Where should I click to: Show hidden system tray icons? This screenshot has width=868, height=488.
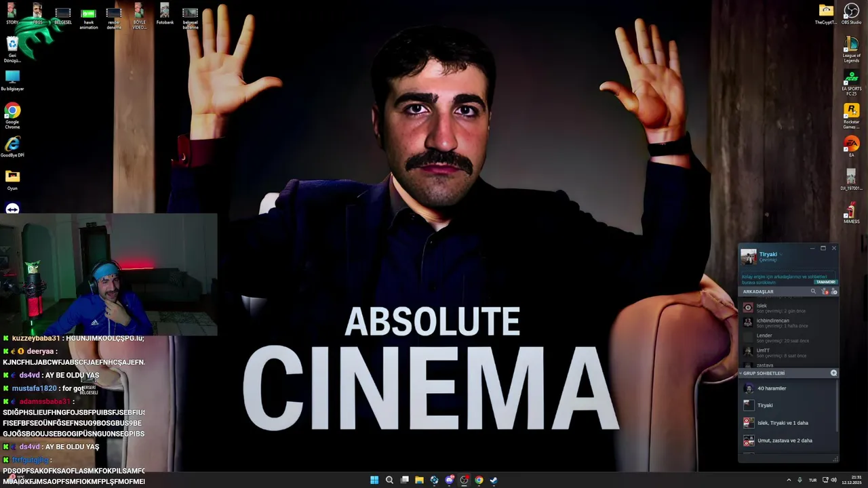coord(789,480)
